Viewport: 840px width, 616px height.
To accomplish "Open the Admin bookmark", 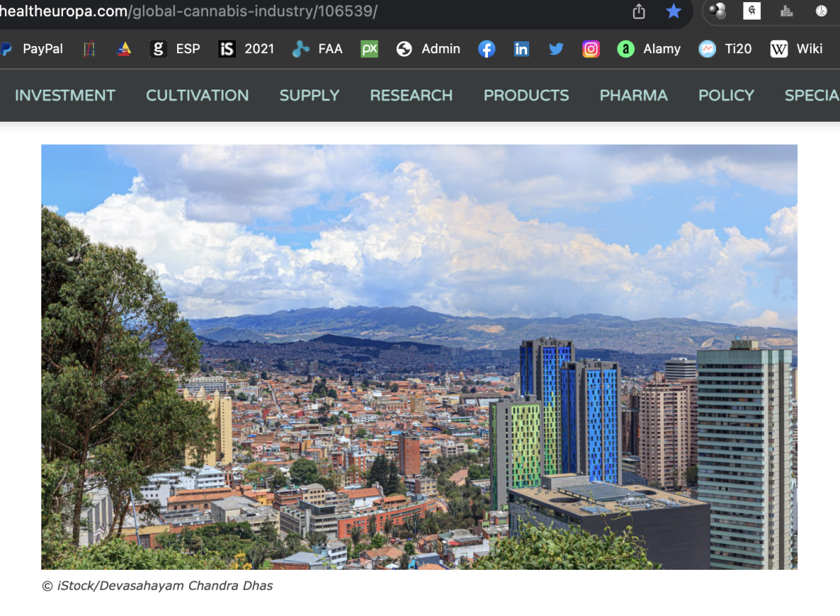I will pyautogui.click(x=428, y=49).
